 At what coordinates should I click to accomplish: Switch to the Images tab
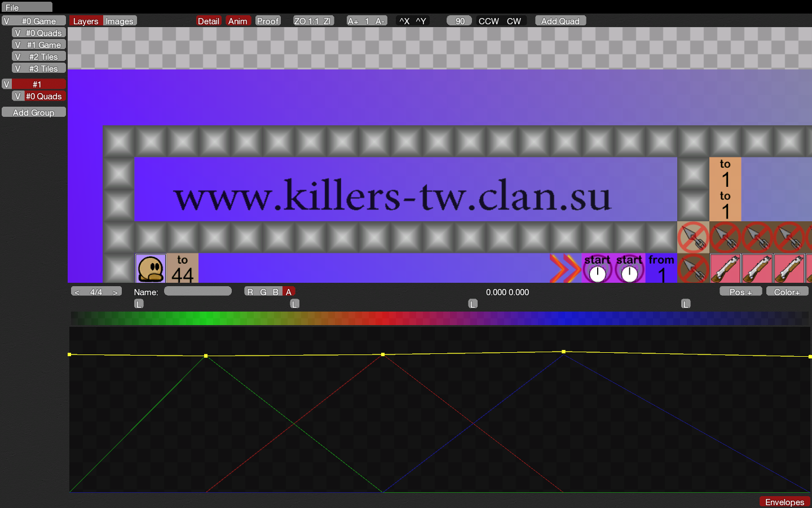pyautogui.click(x=120, y=21)
